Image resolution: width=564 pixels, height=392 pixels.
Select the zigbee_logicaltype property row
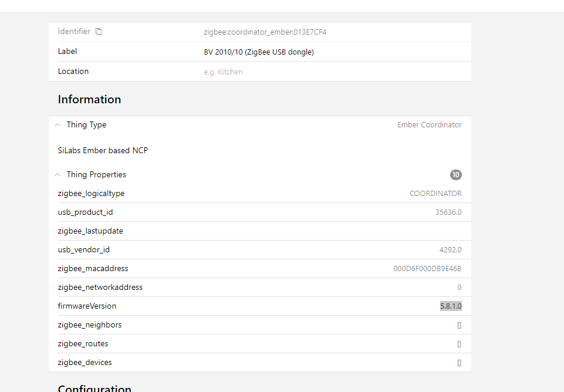click(x=259, y=194)
